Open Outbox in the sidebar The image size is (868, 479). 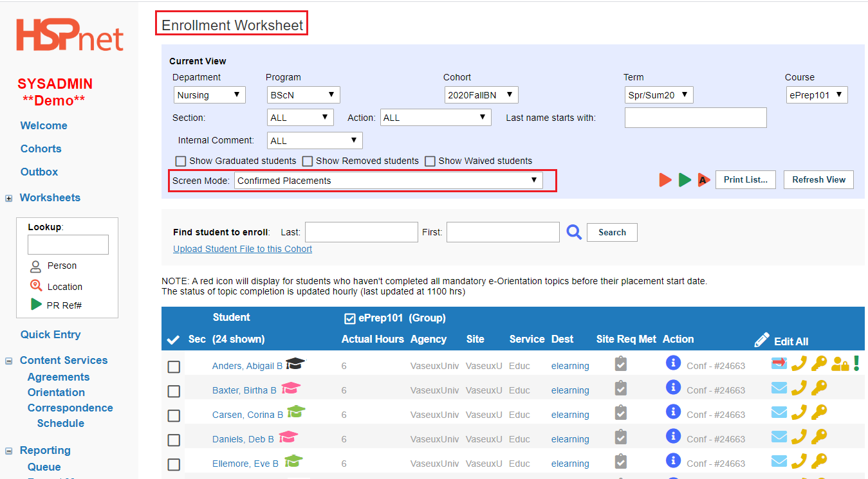[x=39, y=172]
